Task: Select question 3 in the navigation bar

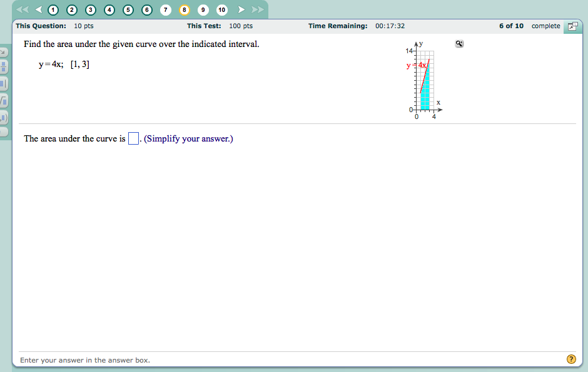Action: (x=91, y=10)
